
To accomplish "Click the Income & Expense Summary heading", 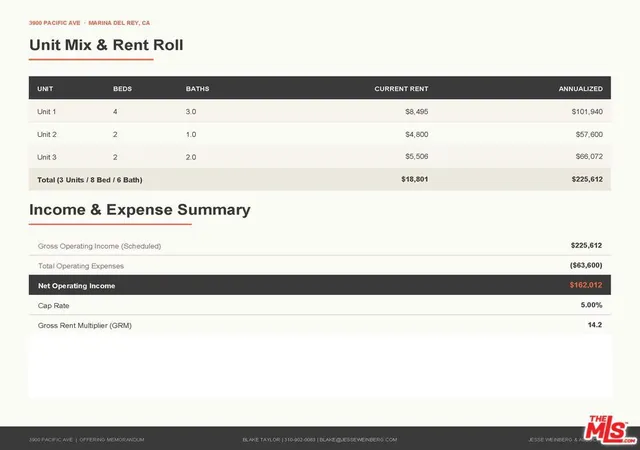I will point(140,209).
